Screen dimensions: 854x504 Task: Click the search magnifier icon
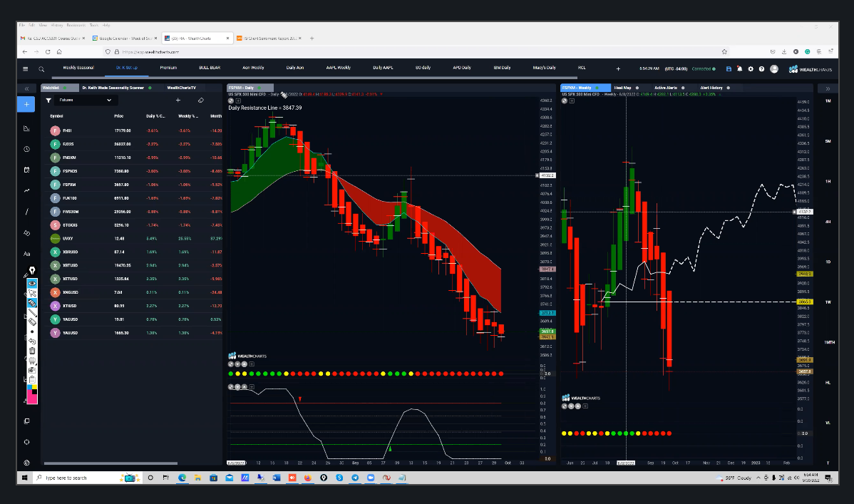click(41, 69)
